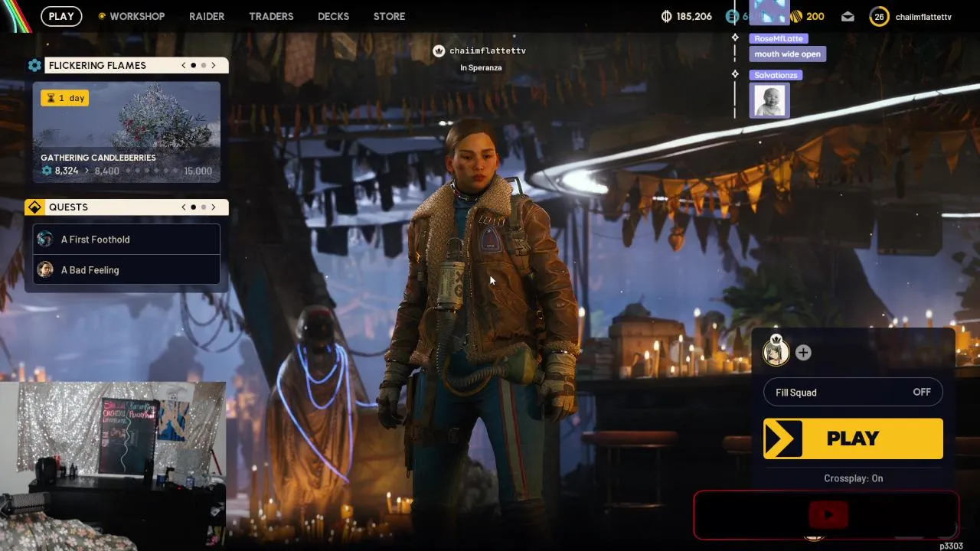Click the Flickering Flames gear icon
This screenshot has height=551, width=980.
point(34,65)
